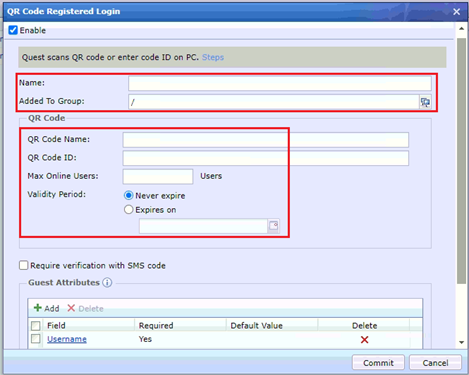Check the select-all box in the Field header
469x375 pixels.
[x=36, y=326]
